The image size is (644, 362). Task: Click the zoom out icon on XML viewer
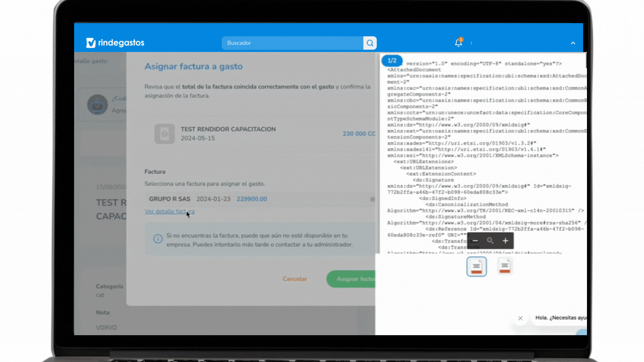[475, 240]
